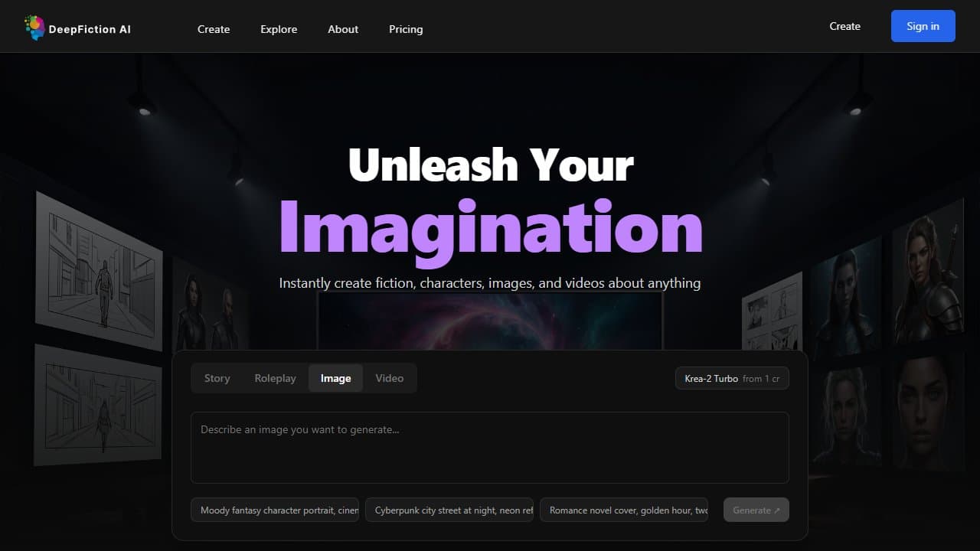The width and height of the screenshot is (980, 551).
Task: Click the "Unleash Your" headline text
Action: pyautogui.click(x=491, y=165)
